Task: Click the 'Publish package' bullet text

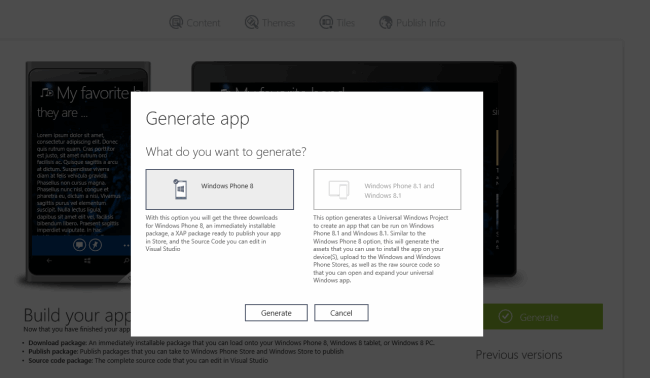Action: (186, 351)
